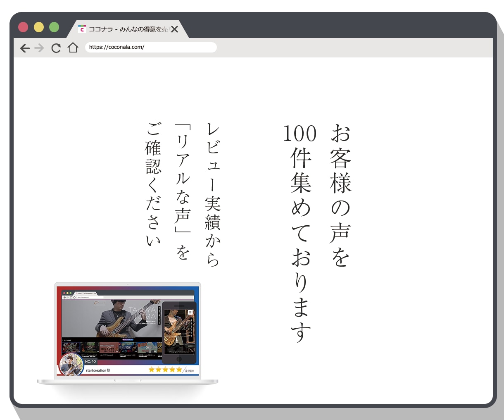Screen dimensions: 504x420
Task: Click the yellow minimize window button
Action: click(39, 27)
